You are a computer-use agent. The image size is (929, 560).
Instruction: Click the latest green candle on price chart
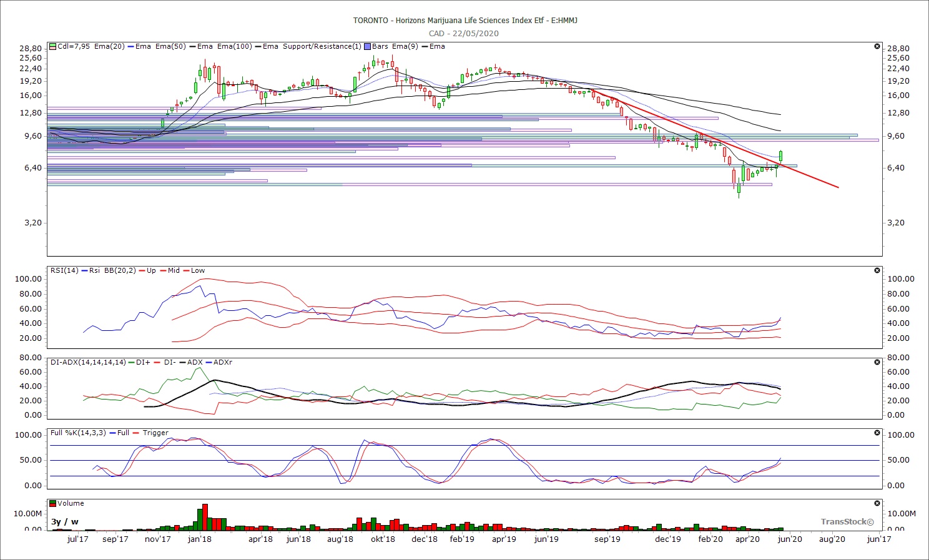(780, 156)
